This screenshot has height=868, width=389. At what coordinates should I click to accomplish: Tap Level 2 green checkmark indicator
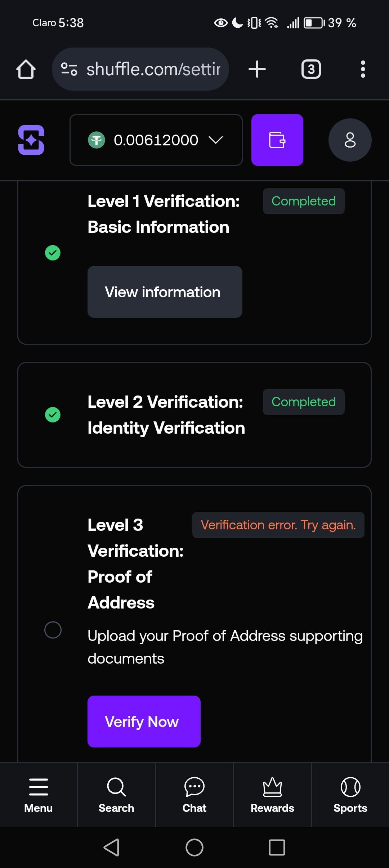coord(53,415)
